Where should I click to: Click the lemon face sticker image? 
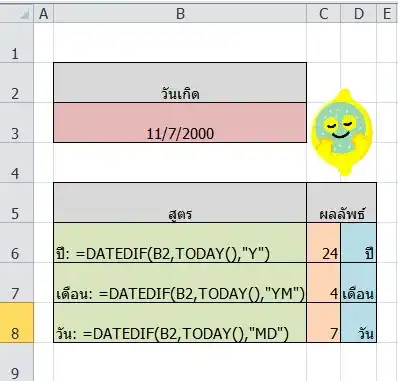tap(342, 131)
